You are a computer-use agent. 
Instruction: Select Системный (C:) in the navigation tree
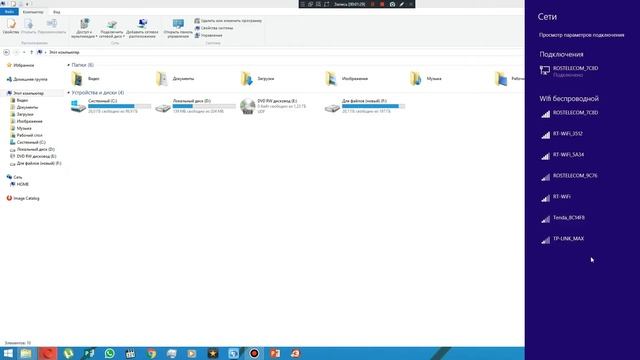(x=28, y=142)
